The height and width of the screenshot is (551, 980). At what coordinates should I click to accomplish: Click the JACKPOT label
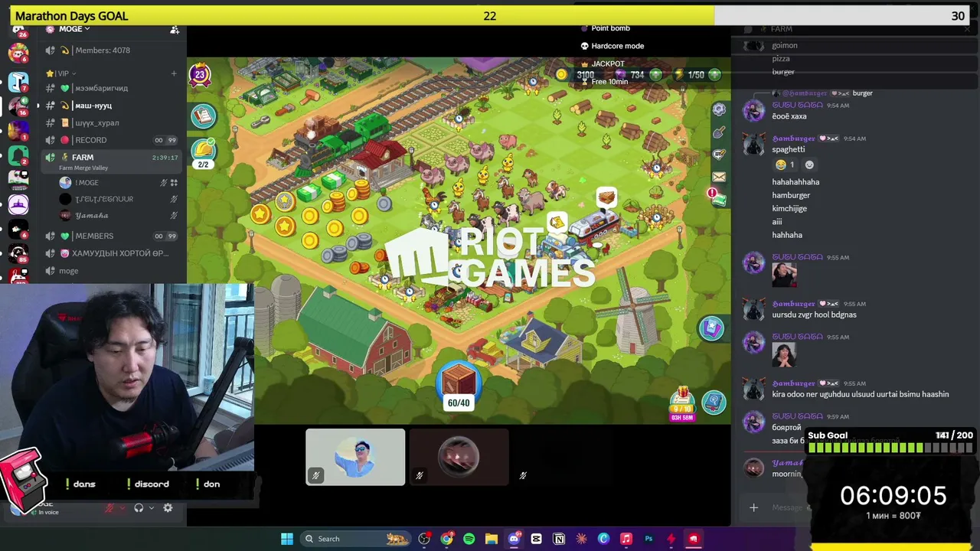[x=608, y=64]
